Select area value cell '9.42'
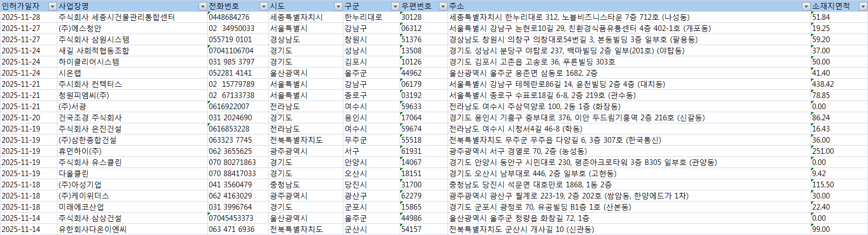The image size is (868, 235). 839,174
